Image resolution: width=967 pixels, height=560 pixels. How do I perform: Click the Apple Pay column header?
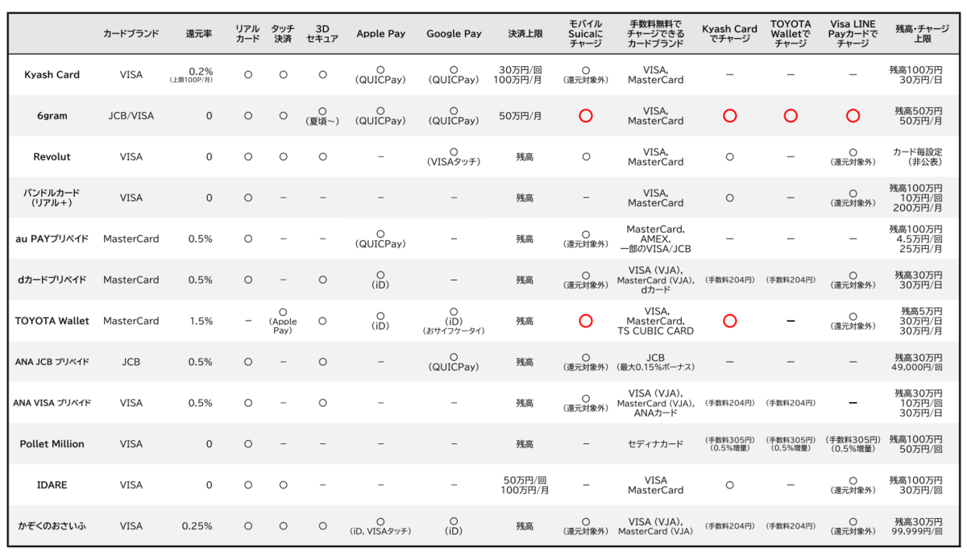tap(380, 34)
